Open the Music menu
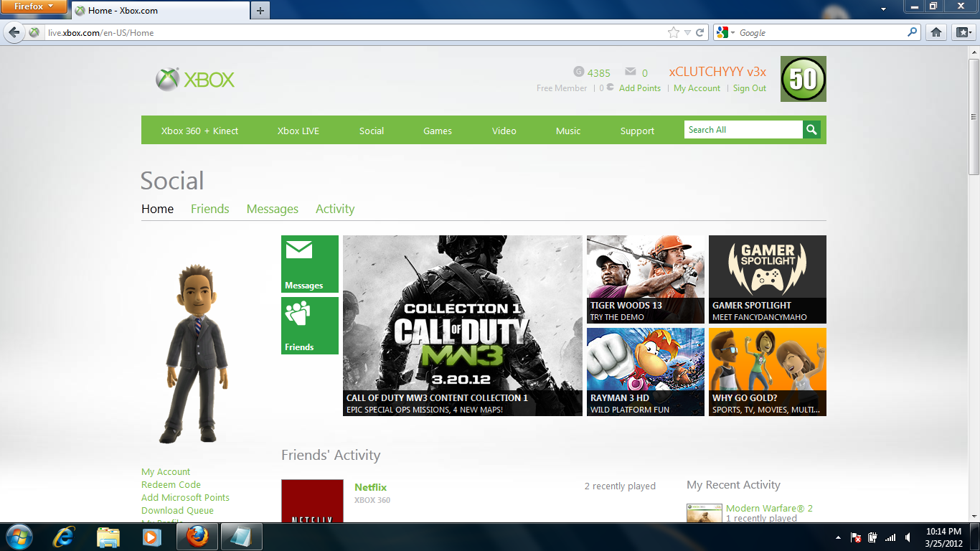 point(568,131)
